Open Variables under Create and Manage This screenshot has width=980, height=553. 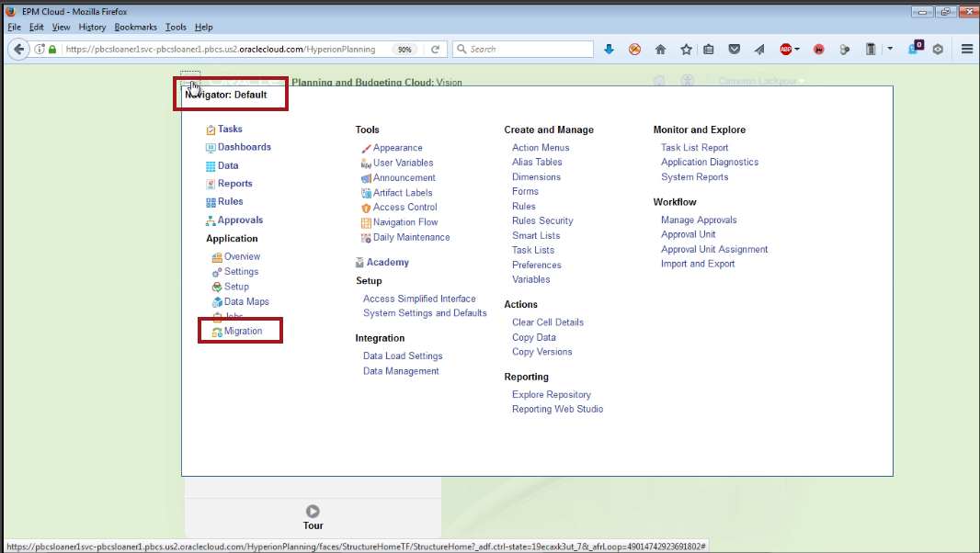(531, 280)
